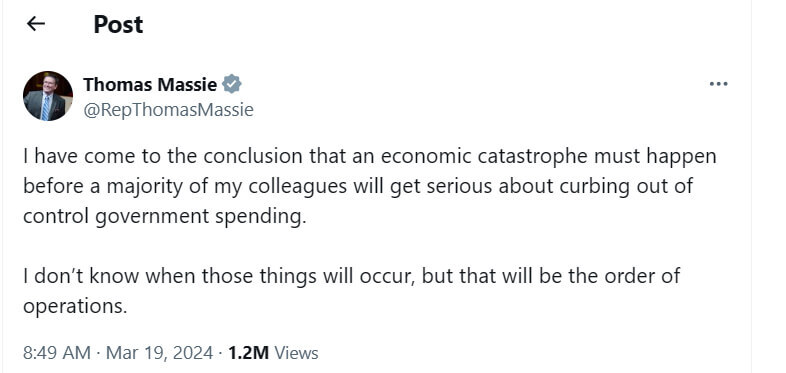This screenshot has height=373, width=786.
Task: Click the 'before a majority of my colleagues' line
Action: click(x=358, y=186)
